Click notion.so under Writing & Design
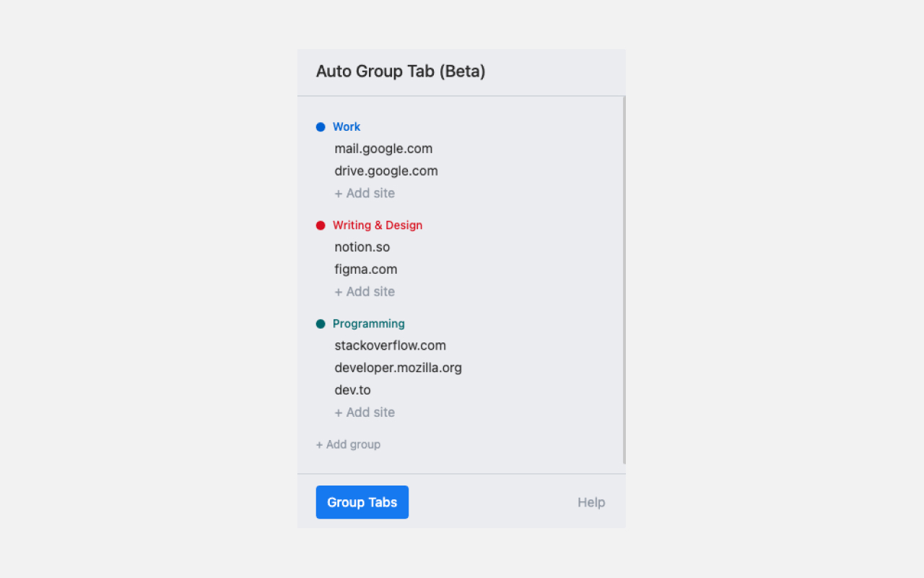The image size is (924, 578). point(362,247)
